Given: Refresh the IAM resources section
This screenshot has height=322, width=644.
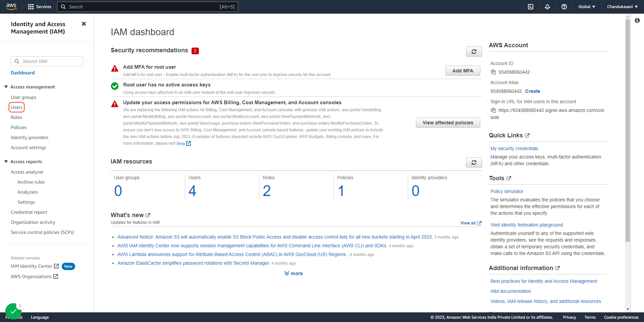Looking at the screenshot, I should (474, 163).
